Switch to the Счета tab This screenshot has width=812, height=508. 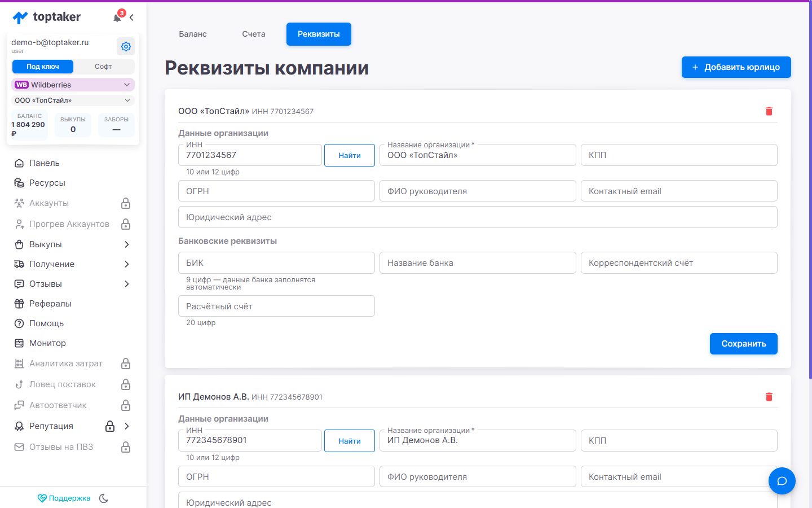254,34
